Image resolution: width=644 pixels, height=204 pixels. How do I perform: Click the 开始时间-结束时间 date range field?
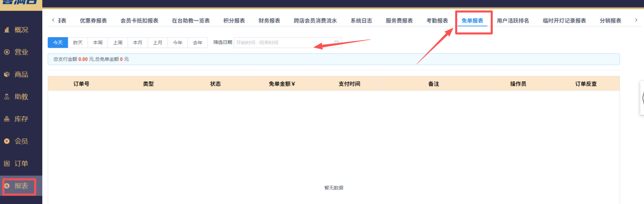288,43
